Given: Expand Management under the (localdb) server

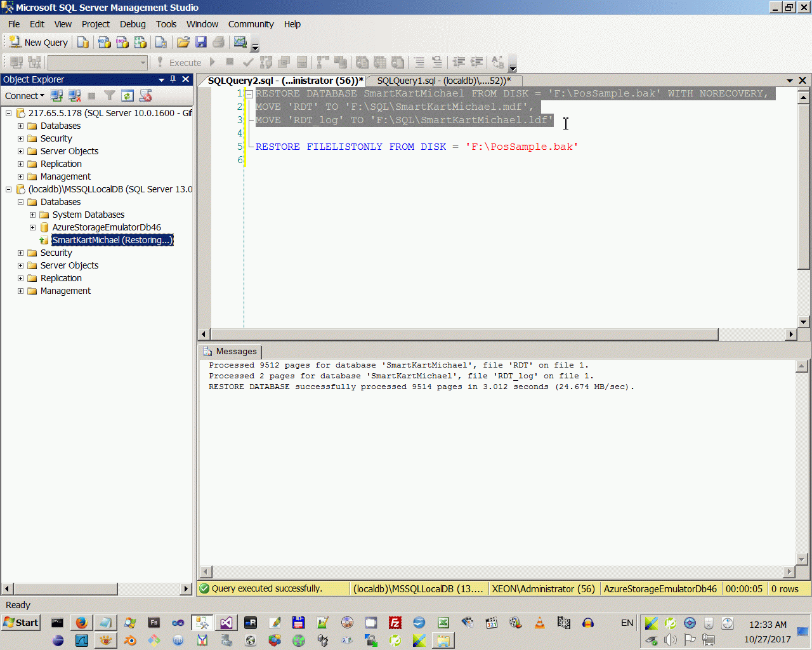Looking at the screenshot, I should click(x=21, y=291).
